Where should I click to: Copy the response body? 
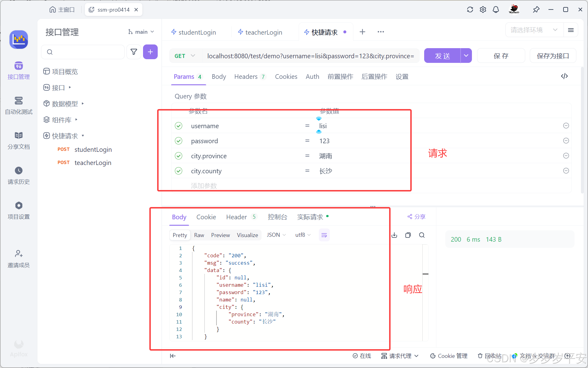(408, 235)
